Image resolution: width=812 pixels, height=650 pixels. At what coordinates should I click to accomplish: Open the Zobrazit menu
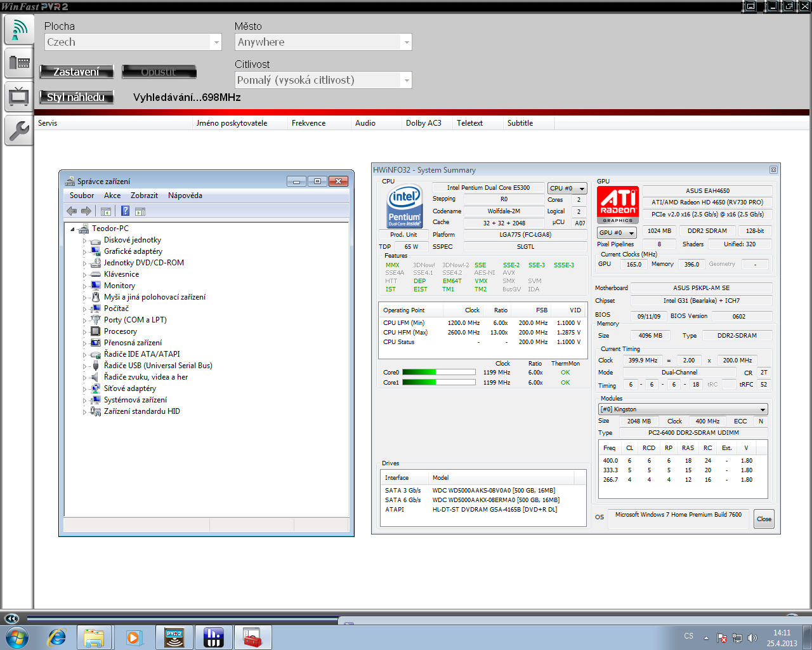[144, 196]
